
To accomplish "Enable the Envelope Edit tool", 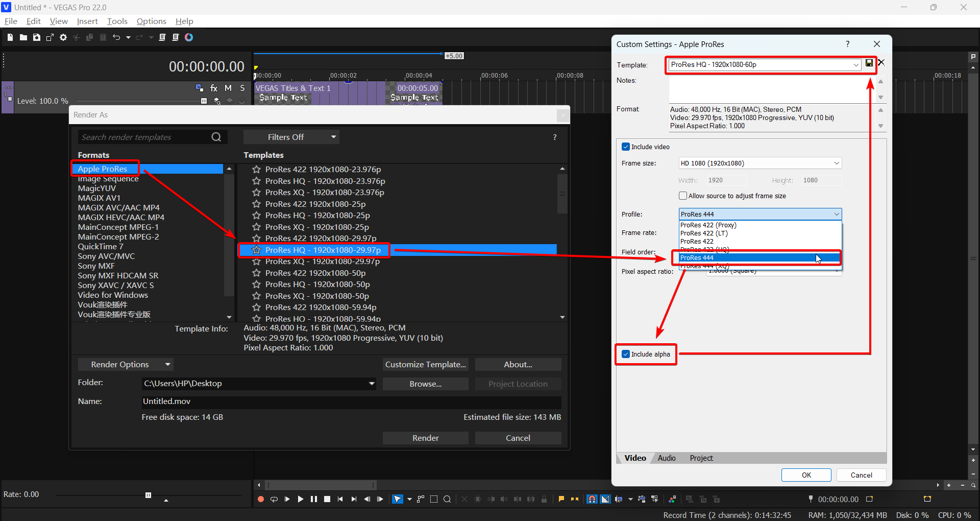I will coord(420,499).
